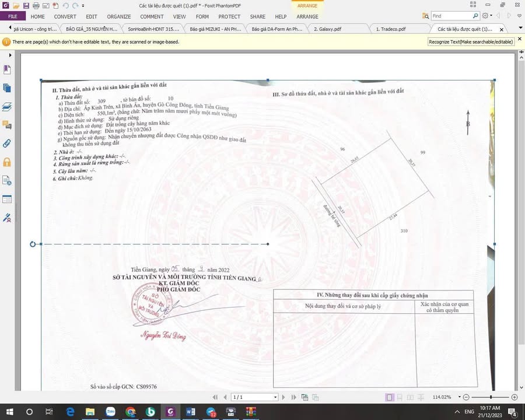Open the page number dropdown
The height and width of the screenshot is (420, 525).
(275, 397)
